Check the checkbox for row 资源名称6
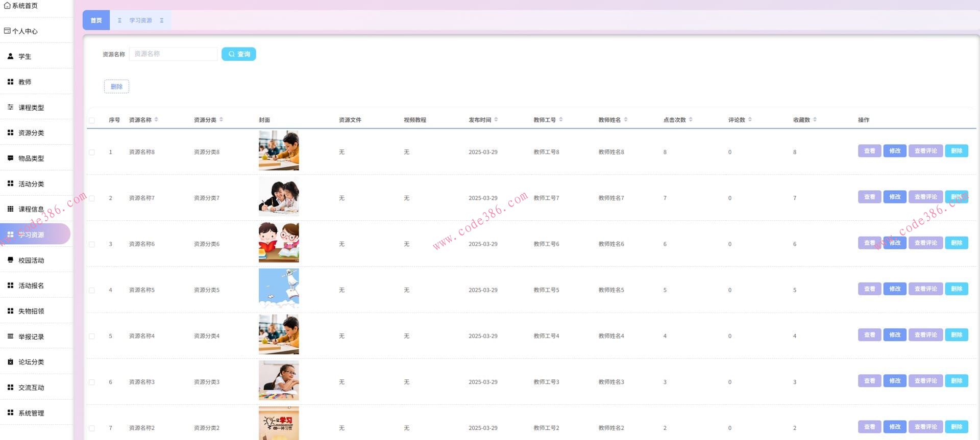The image size is (980, 440). [92, 244]
